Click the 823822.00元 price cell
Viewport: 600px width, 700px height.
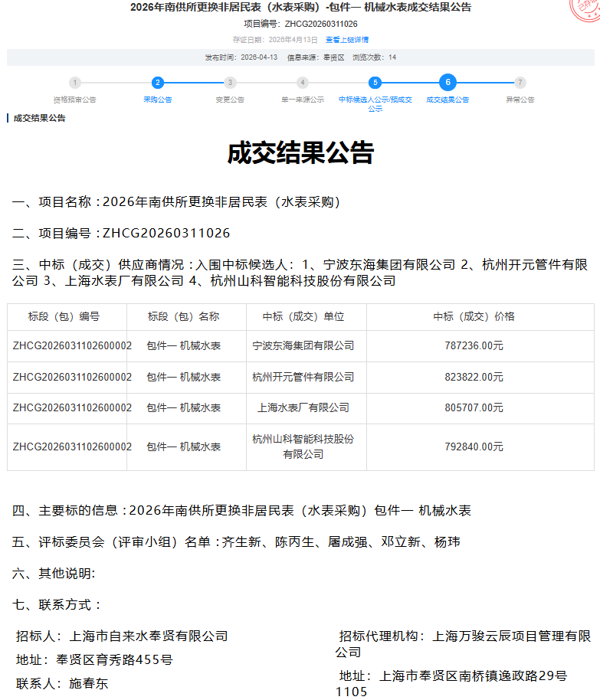(474, 377)
